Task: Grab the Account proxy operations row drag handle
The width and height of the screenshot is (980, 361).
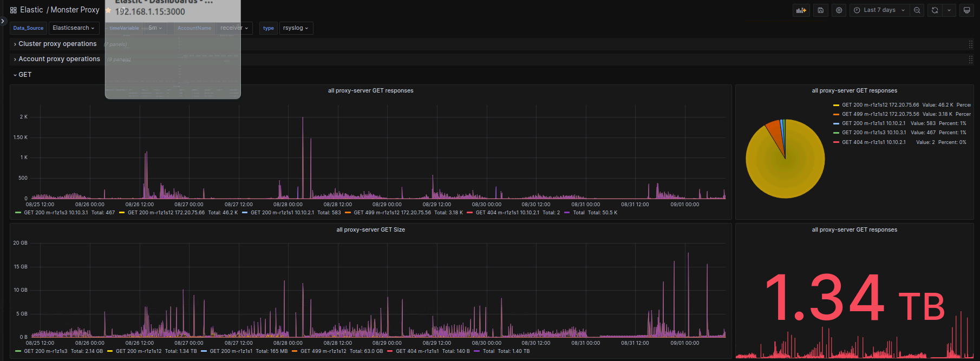Action: pyautogui.click(x=970, y=59)
